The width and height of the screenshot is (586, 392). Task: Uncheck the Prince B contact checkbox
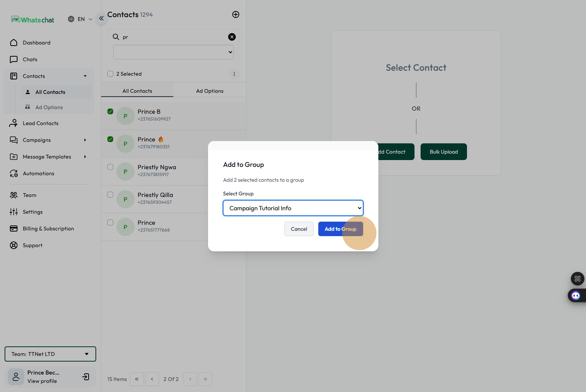click(x=110, y=111)
